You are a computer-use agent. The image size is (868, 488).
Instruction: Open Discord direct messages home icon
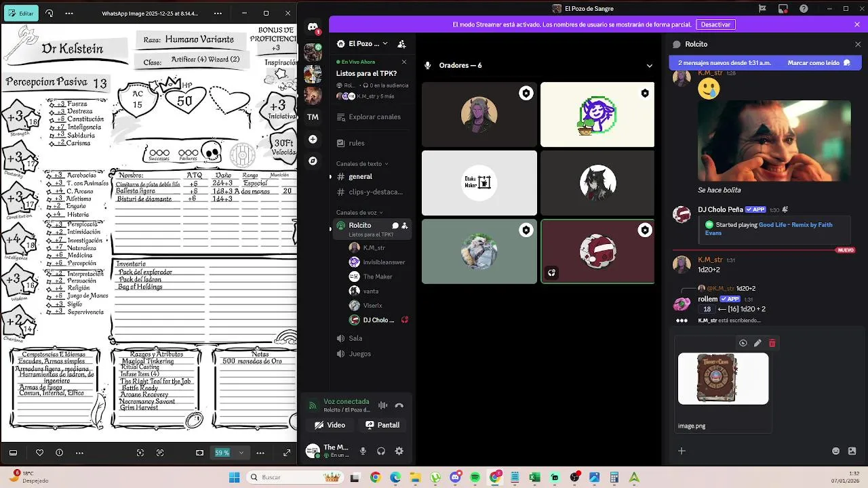[x=313, y=27]
